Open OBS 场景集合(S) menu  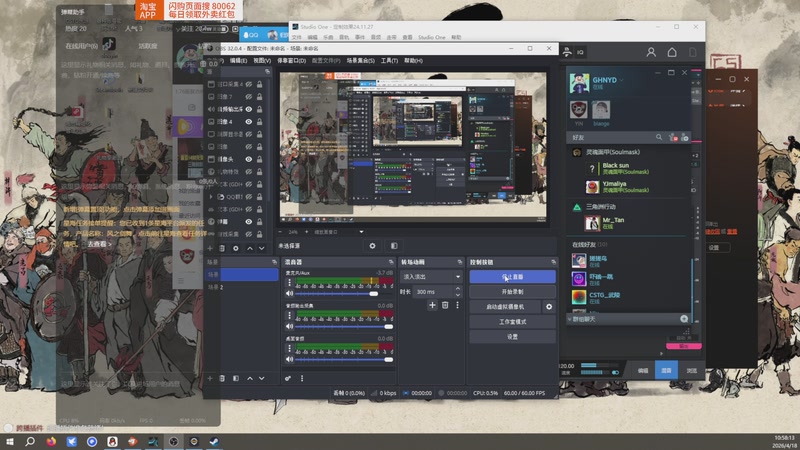pyautogui.click(x=361, y=61)
